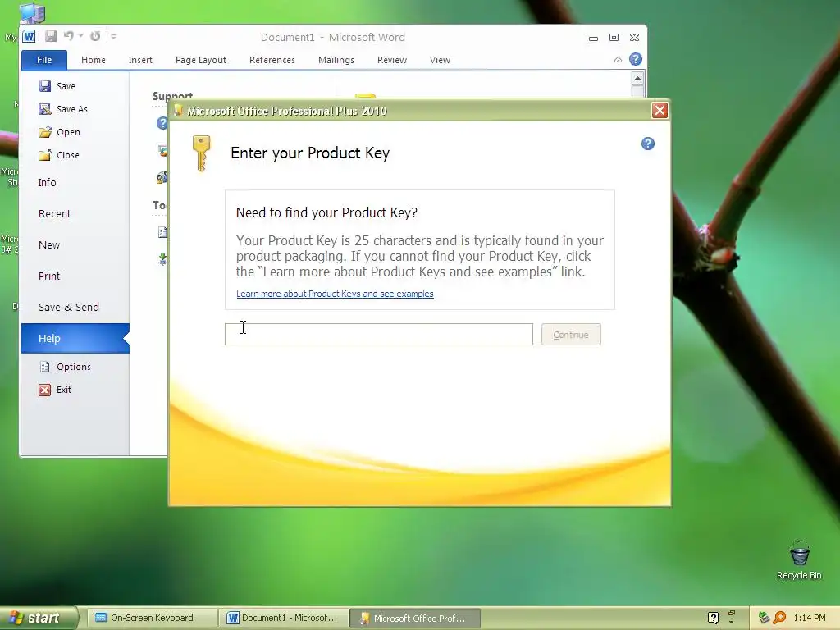Close the Office Professional Plus 2010 dialog
Viewport: 840px width, 630px height.
pos(660,111)
